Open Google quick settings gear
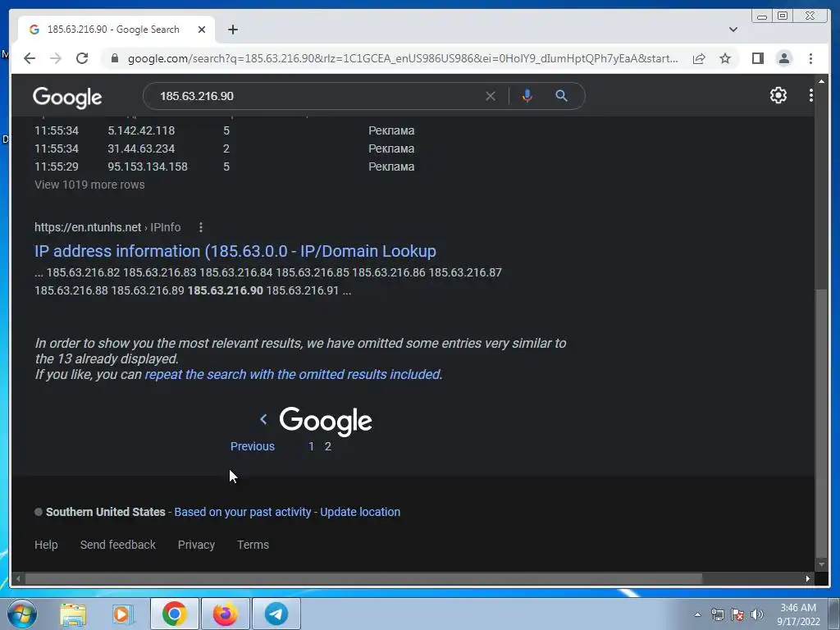Viewport: 840px width, 630px height. (778, 95)
